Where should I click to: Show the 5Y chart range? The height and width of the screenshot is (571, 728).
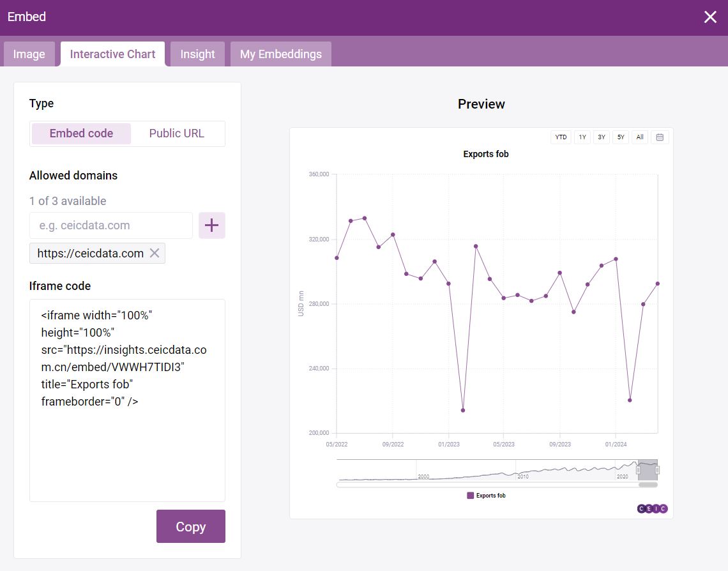621,137
